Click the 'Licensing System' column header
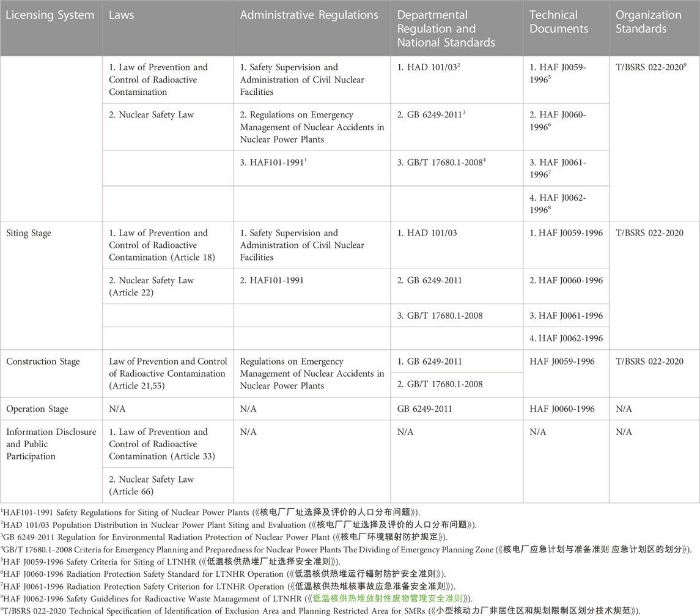The height and width of the screenshot is (616, 700). (x=50, y=15)
